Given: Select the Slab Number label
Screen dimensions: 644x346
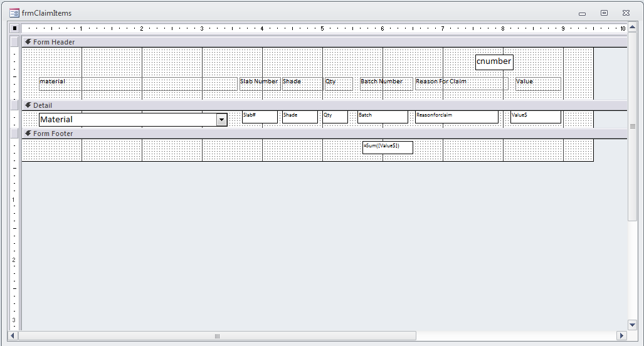Looking at the screenshot, I should [260, 84].
